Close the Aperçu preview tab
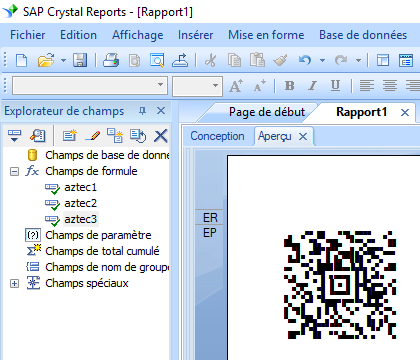420x360 pixels. 303,137
